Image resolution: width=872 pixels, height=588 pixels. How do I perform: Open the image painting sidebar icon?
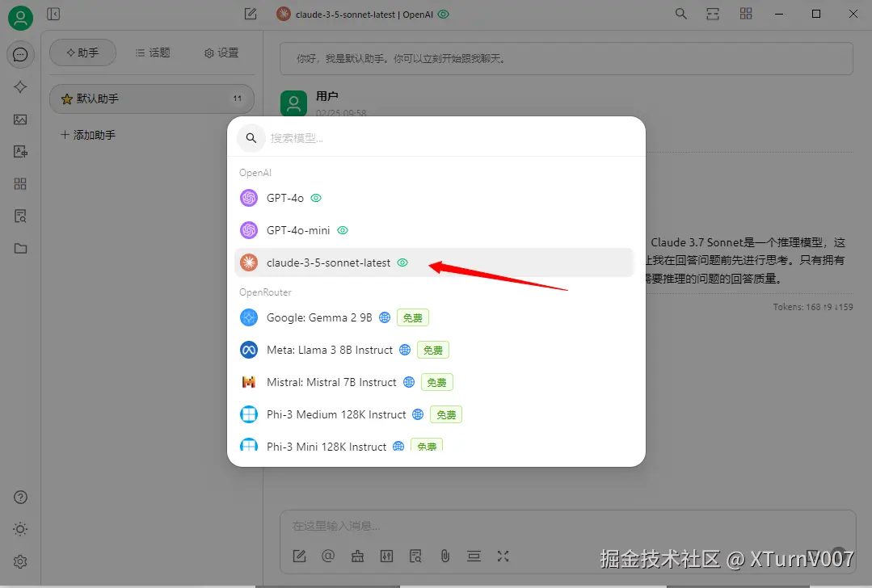coord(20,120)
